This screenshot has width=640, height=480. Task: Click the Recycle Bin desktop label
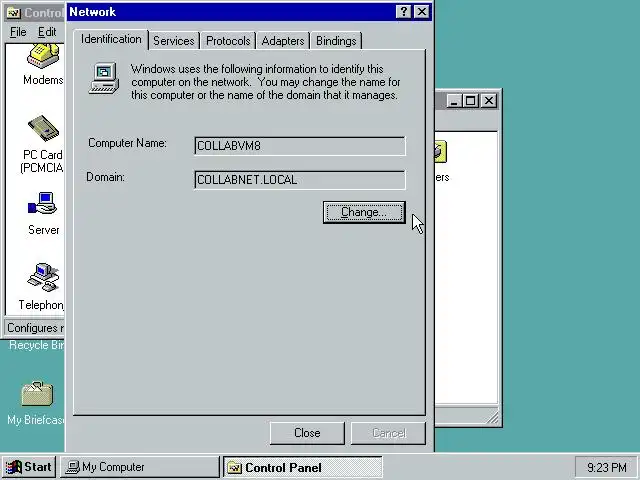[x=37, y=345]
